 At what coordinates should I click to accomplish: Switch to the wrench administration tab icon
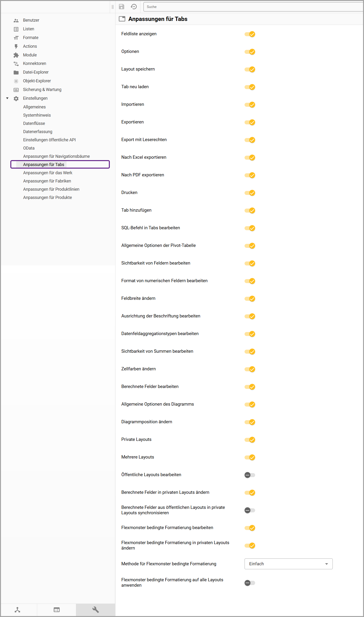95,609
